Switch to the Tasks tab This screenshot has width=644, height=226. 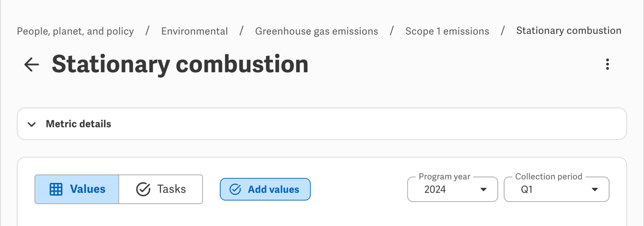coord(161,189)
